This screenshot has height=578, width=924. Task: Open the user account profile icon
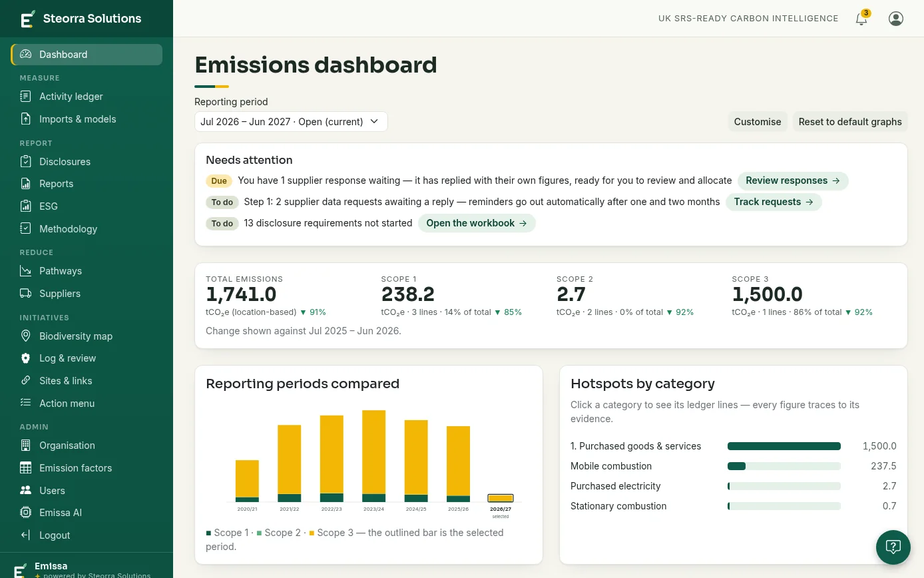click(896, 19)
